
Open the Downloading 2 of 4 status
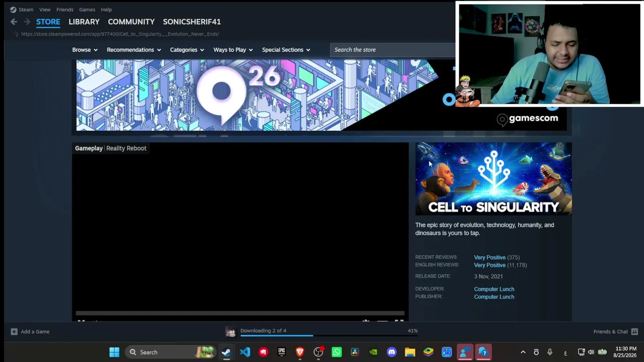click(263, 330)
